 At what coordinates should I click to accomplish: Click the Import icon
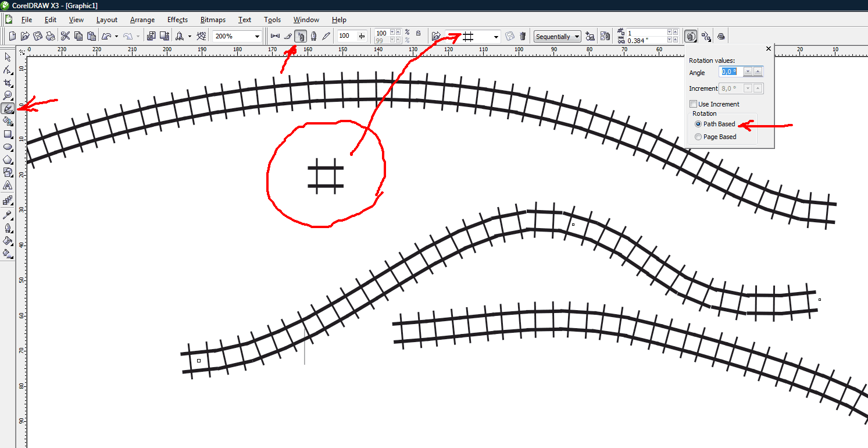pyautogui.click(x=151, y=36)
